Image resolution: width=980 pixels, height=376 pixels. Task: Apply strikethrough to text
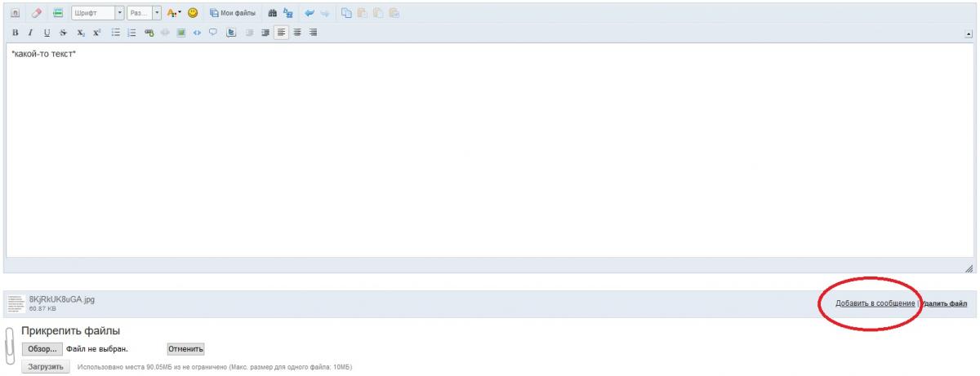[63, 33]
